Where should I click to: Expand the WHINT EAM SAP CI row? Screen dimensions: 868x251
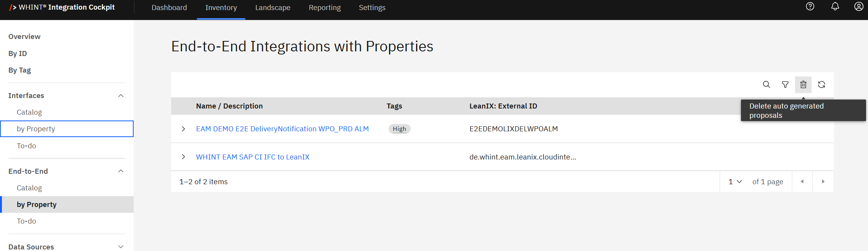point(183,157)
